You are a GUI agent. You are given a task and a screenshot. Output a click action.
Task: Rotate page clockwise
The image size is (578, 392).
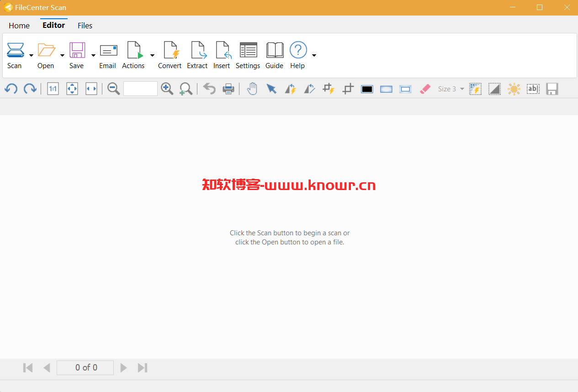click(30, 89)
